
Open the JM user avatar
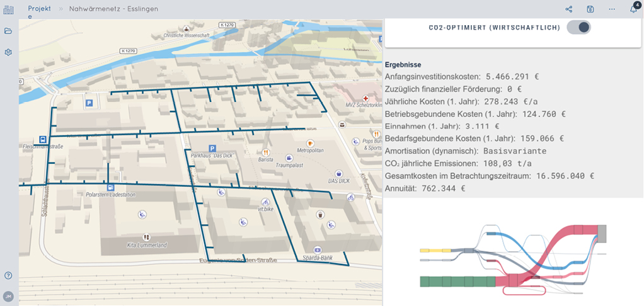click(x=8, y=296)
